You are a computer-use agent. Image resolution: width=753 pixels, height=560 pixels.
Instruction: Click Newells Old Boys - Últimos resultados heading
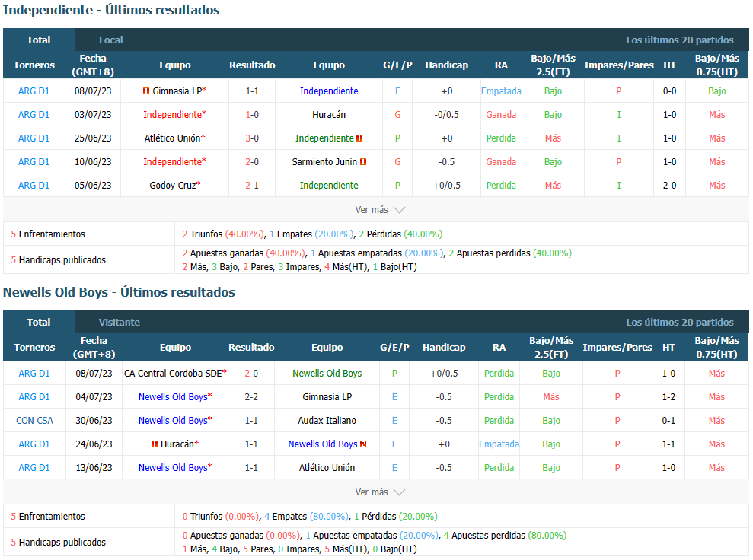(x=119, y=292)
